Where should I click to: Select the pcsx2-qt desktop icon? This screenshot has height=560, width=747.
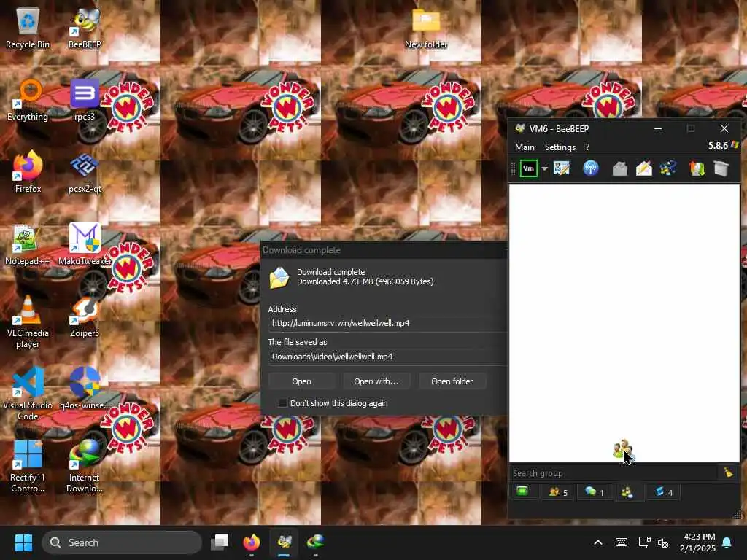coord(85,172)
